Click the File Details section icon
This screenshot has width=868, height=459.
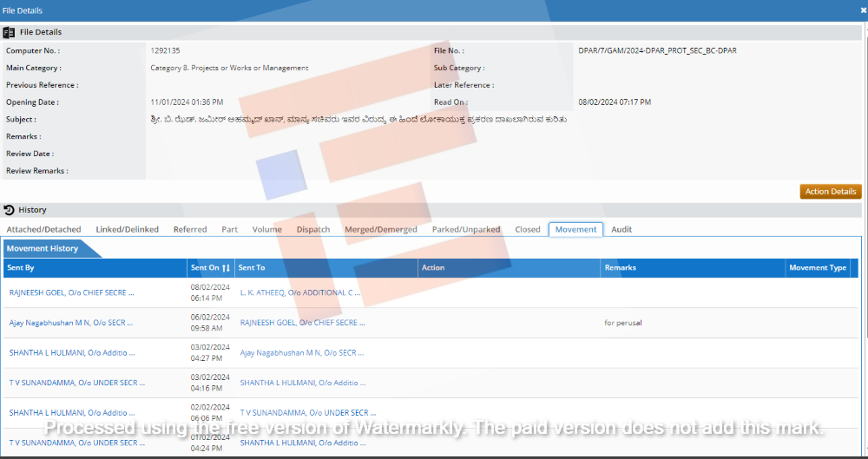coord(10,32)
